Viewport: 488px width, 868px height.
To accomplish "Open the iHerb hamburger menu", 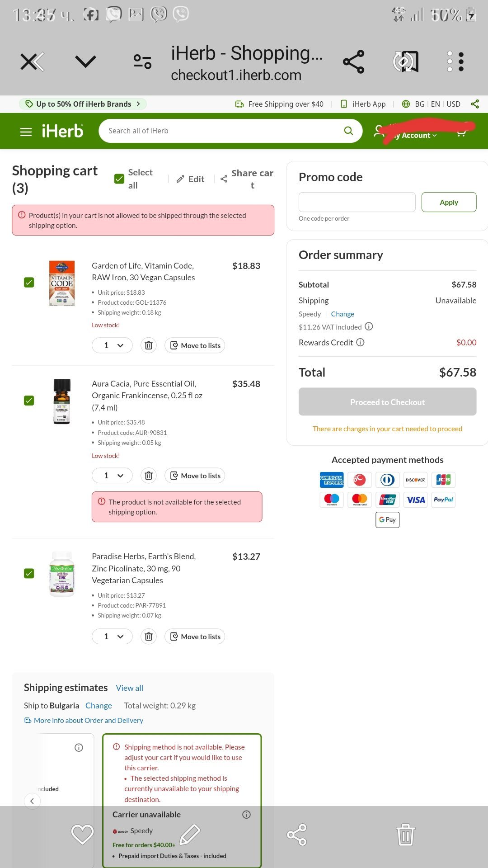I will 26,132.
